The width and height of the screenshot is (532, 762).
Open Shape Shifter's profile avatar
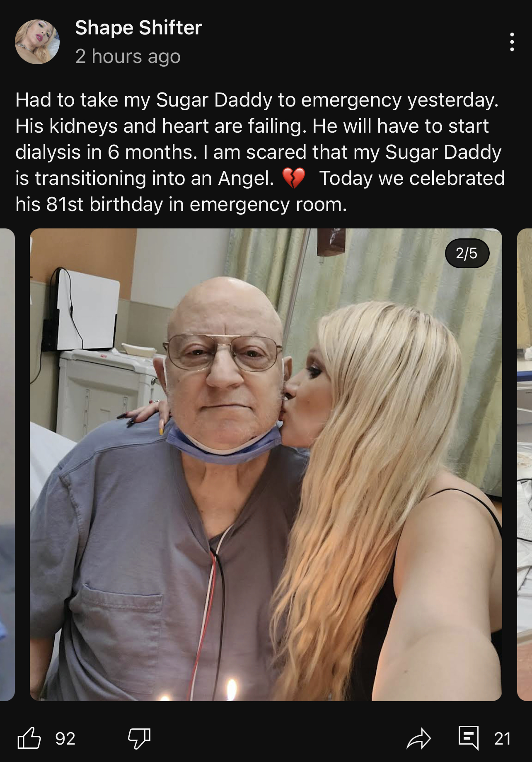[37, 42]
